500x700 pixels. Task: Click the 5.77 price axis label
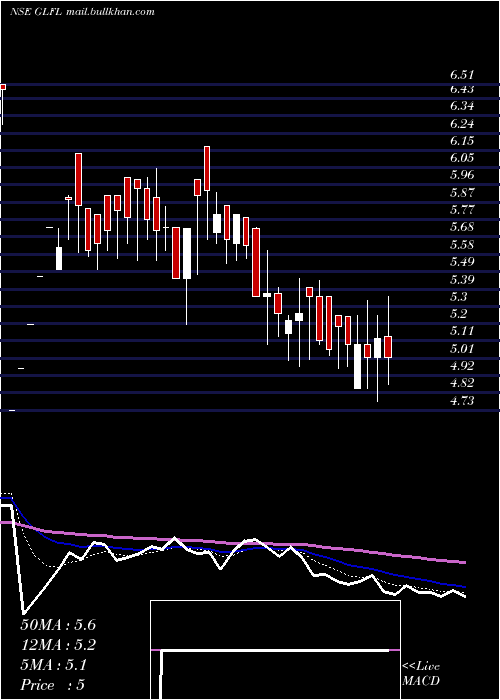(462, 210)
